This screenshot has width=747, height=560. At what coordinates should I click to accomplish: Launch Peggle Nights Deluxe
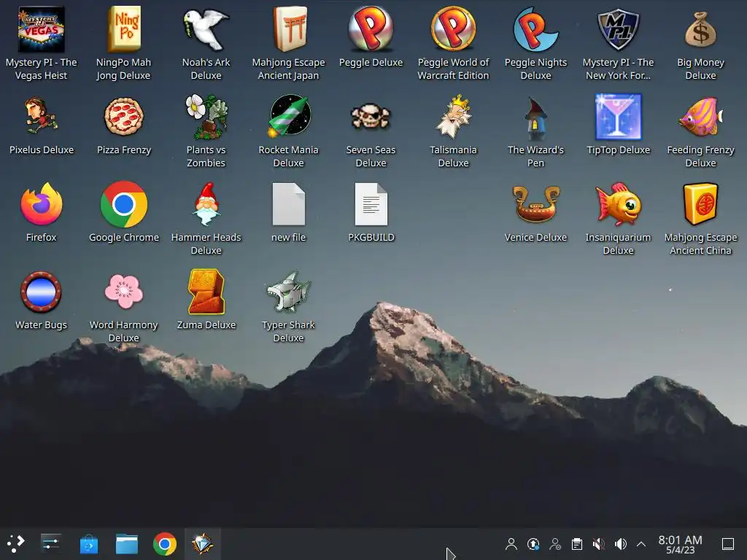pyautogui.click(x=535, y=29)
